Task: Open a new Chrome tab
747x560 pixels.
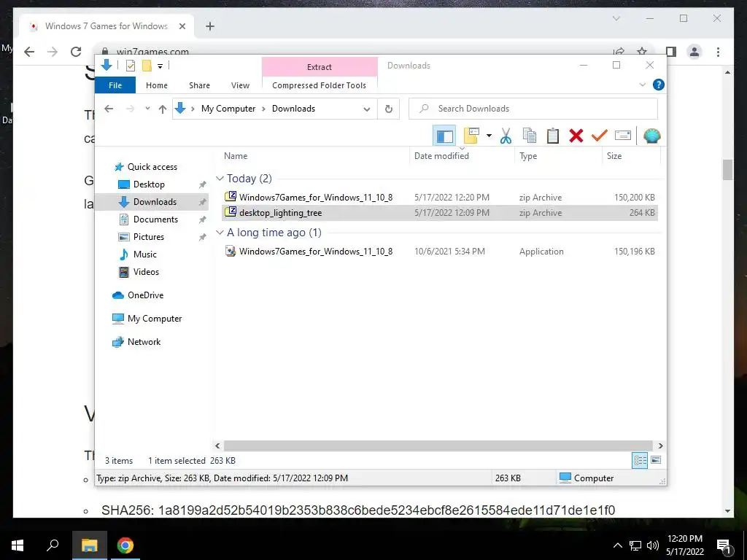Action: point(210,26)
